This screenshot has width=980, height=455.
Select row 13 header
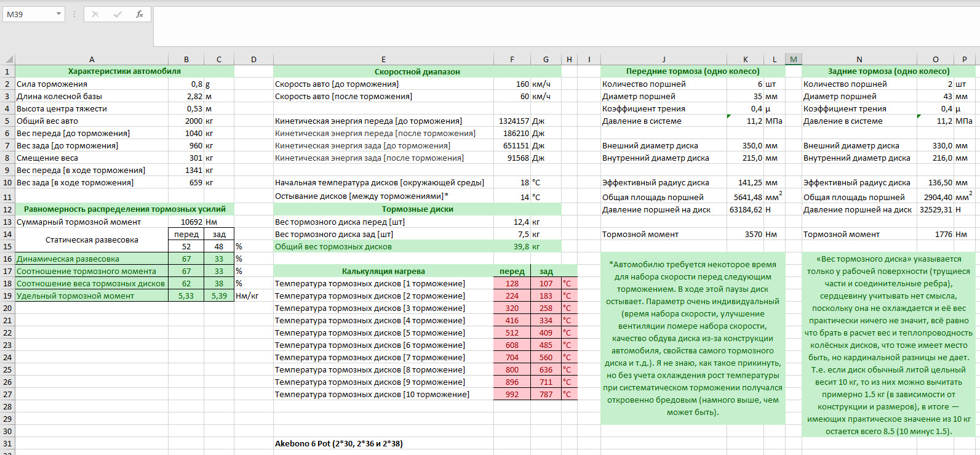click(7, 222)
